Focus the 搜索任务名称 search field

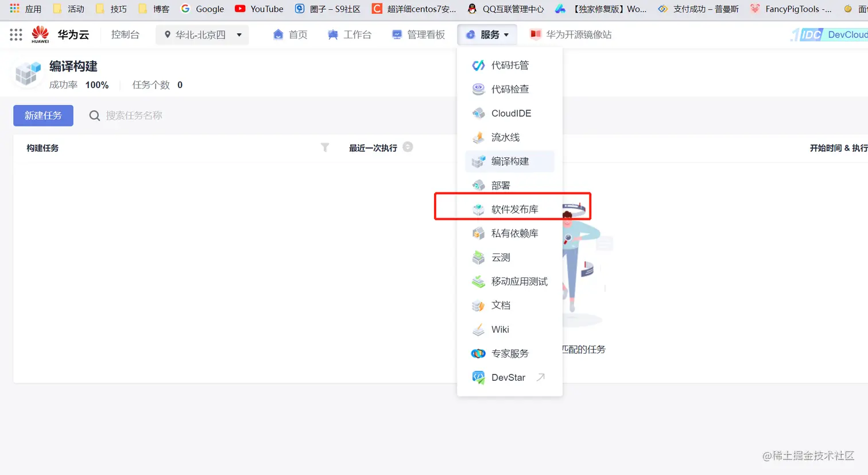pos(134,116)
